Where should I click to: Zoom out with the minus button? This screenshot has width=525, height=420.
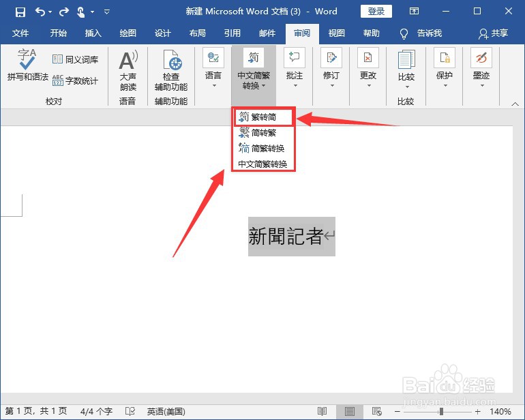[397, 412]
